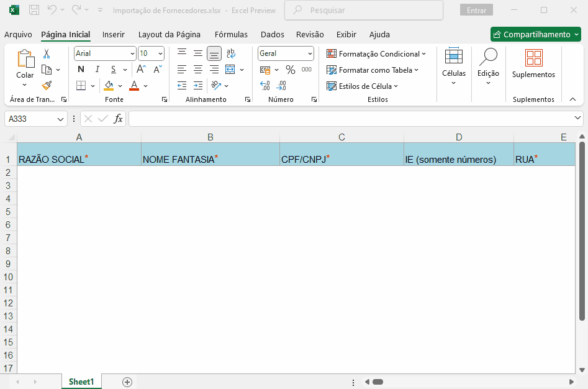Toggle underline (S) formatting
Viewport: 588px width, 389px height.
(113, 70)
